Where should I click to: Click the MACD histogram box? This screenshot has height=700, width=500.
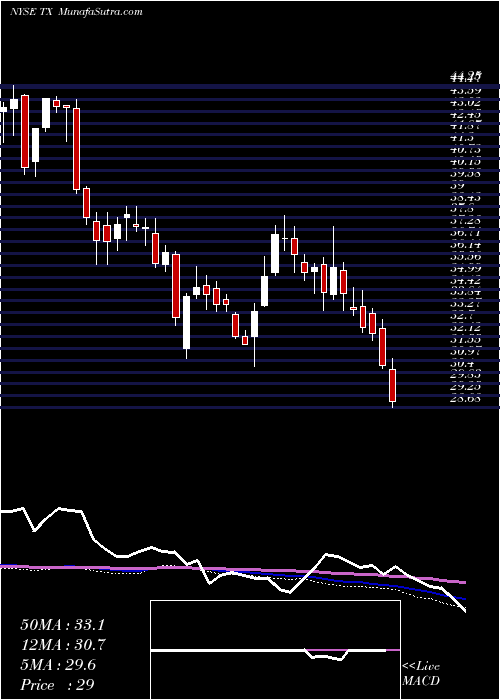[275, 650]
